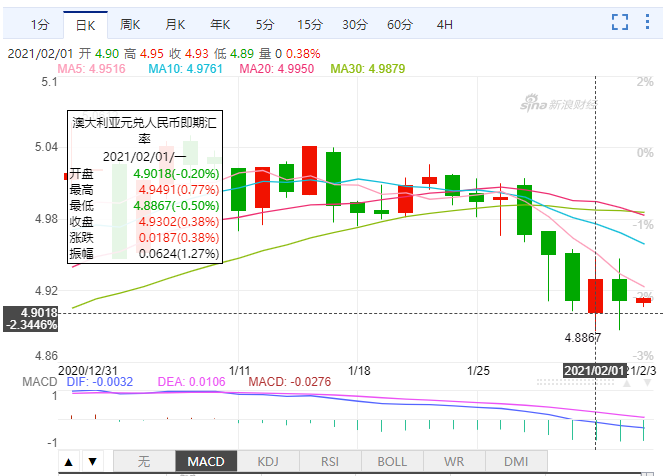
Task: Click the last red candlestick at right edge
Action: point(644,301)
